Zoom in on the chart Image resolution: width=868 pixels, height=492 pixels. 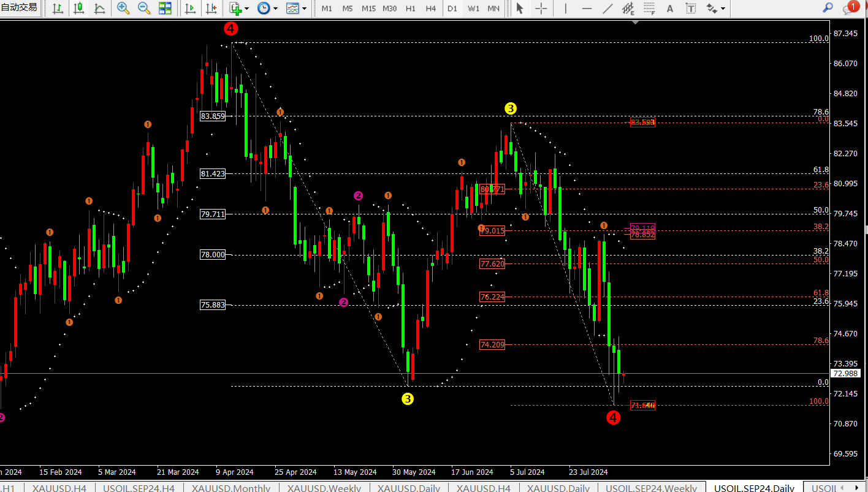tap(123, 9)
